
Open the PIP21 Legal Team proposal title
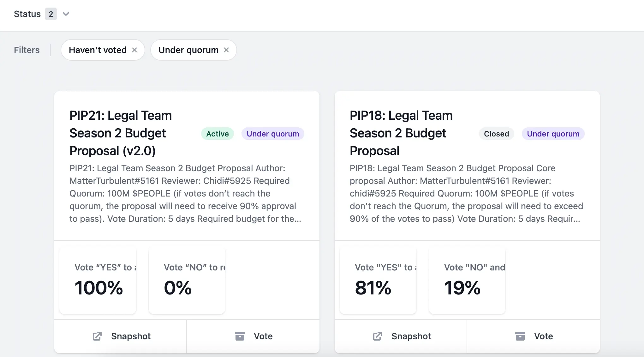121,133
